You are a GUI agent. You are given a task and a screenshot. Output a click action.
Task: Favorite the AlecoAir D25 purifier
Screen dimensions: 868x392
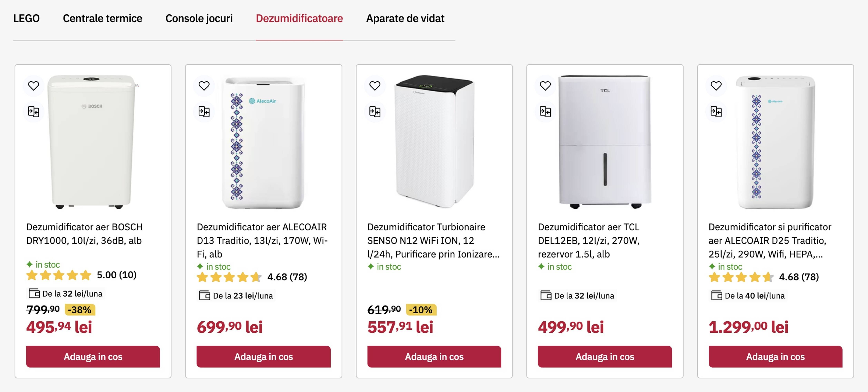tap(717, 86)
